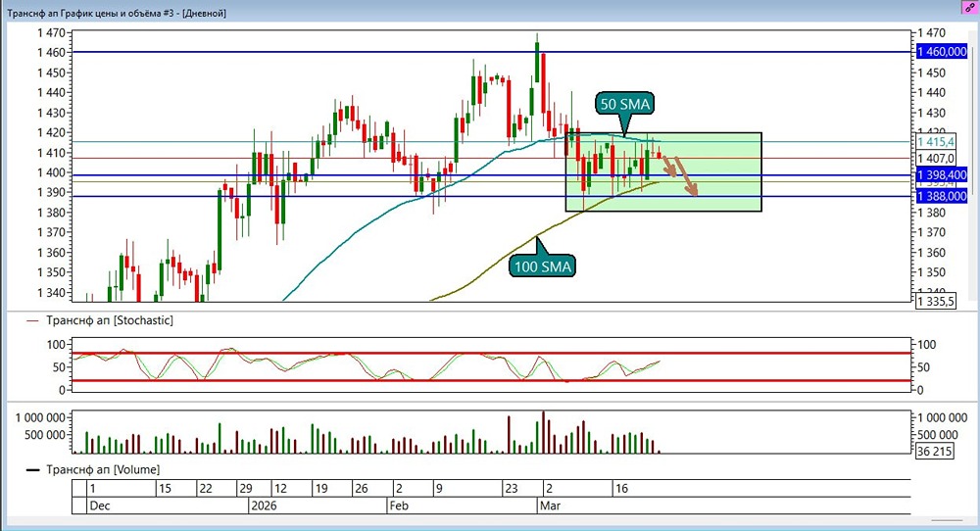This screenshot has width=980, height=531.
Task: Click the Mar month marker on the timeline
Action: tap(550, 506)
